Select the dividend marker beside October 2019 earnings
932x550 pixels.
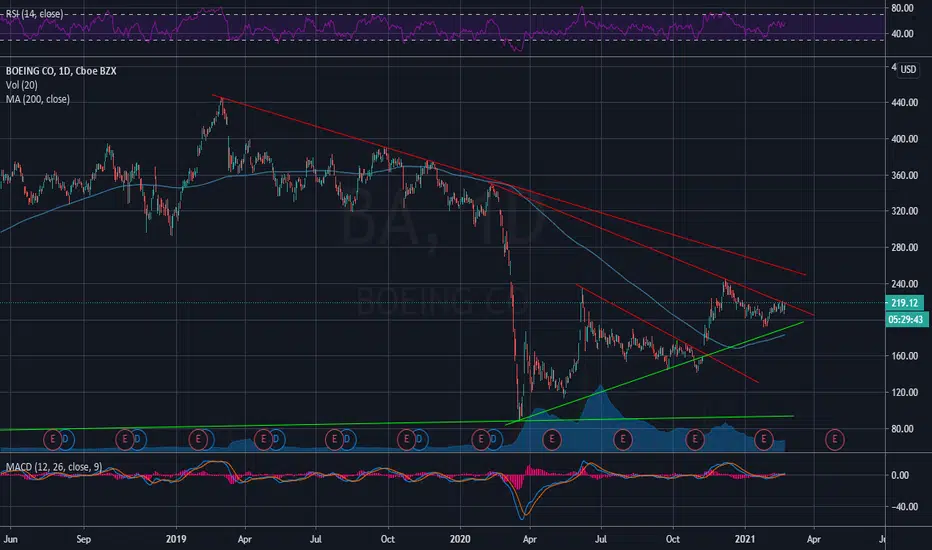click(419, 439)
